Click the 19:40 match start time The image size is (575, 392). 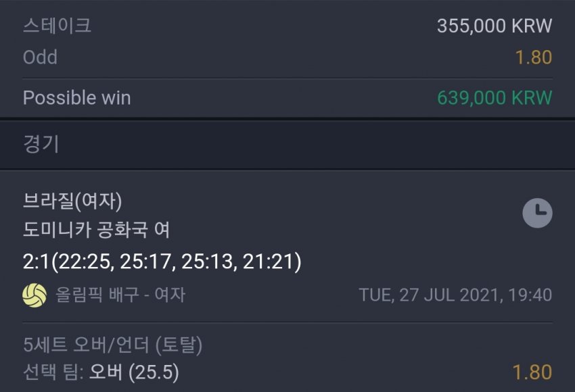[x=532, y=295]
